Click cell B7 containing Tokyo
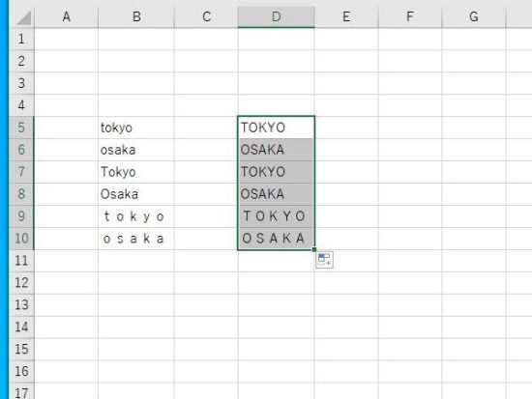Viewport: 532px width, 399px height. [136, 172]
